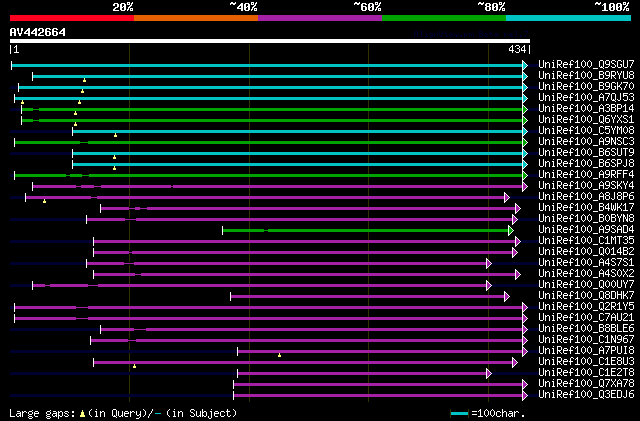
Task: Click the purple ~60% identity legend segment
Action: (320, 18)
